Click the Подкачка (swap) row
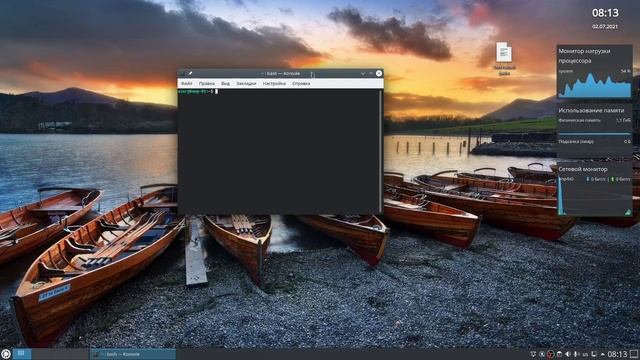Image resolution: width=640 pixels, height=360 pixels. (x=594, y=142)
